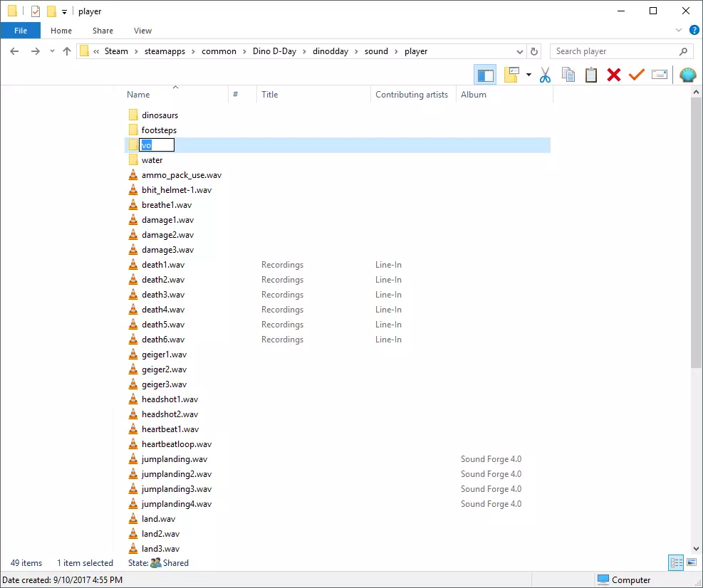Viewport: 703px width, 588px height.
Task: Navigate to common in breadcrumb
Action: [219, 51]
